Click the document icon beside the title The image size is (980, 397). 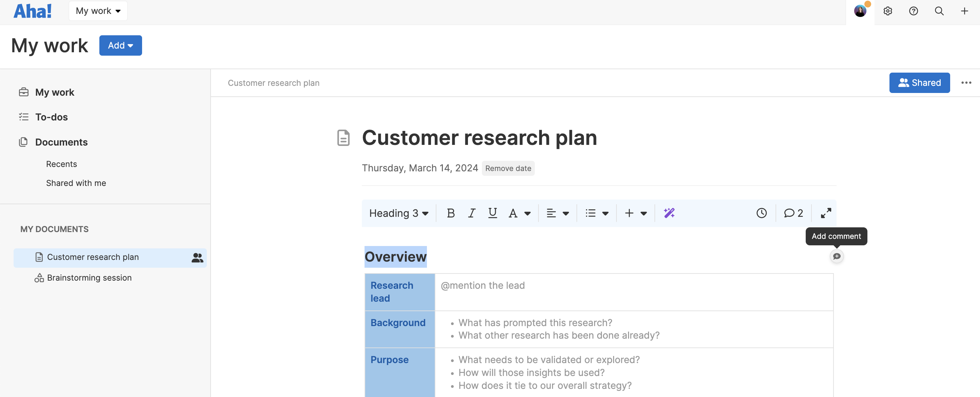coord(343,137)
